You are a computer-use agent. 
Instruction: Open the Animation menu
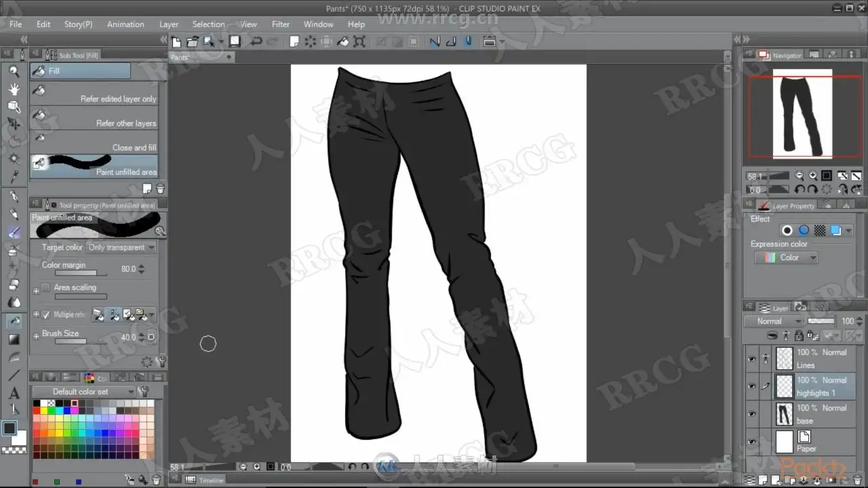tap(125, 24)
